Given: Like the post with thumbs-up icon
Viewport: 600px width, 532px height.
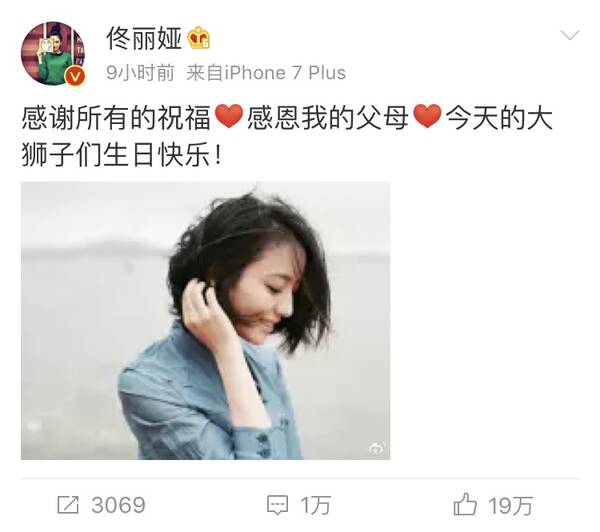Looking at the screenshot, I should pyautogui.click(x=465, y=504).
